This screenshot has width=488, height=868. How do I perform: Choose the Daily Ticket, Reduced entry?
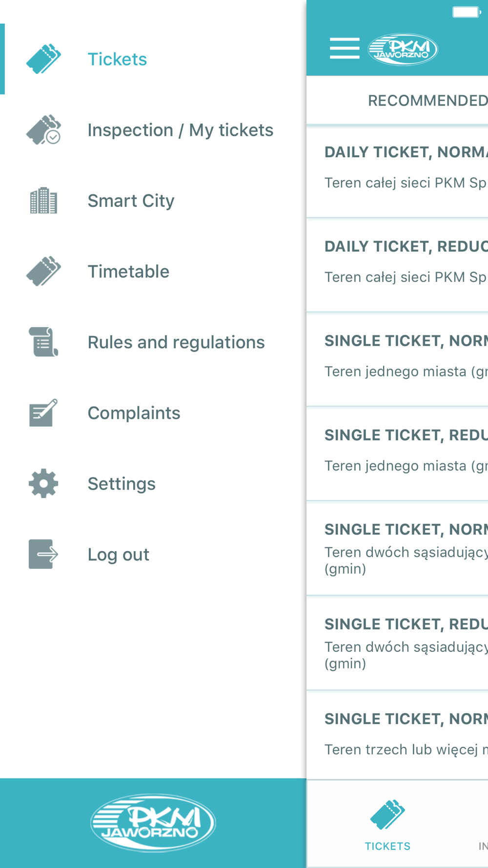point(405,262)
